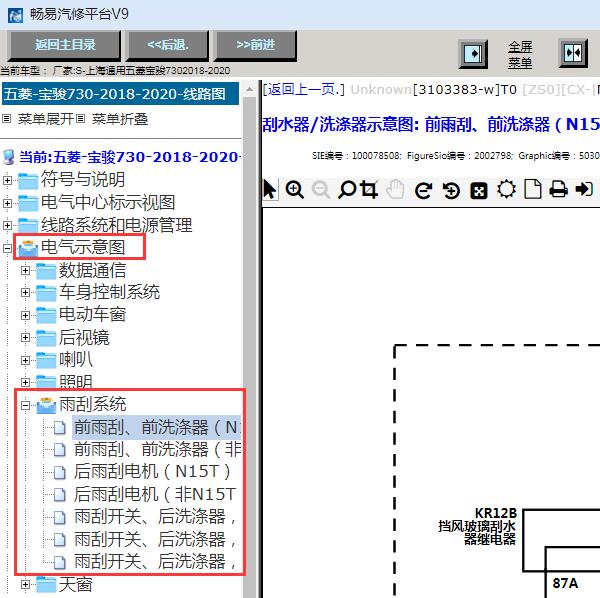Select the 数据通信 folder label
This screenshot has height=598, width=600.
coord(92,270)
